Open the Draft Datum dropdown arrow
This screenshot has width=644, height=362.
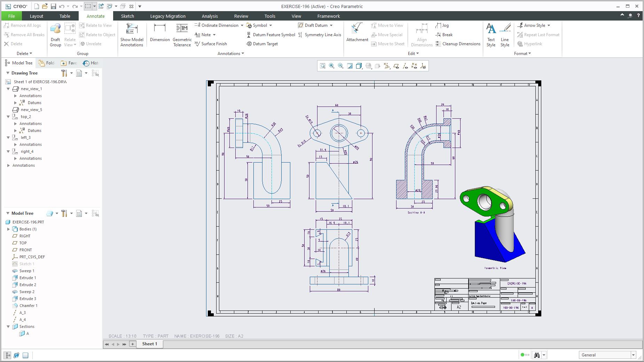point(331,25)
